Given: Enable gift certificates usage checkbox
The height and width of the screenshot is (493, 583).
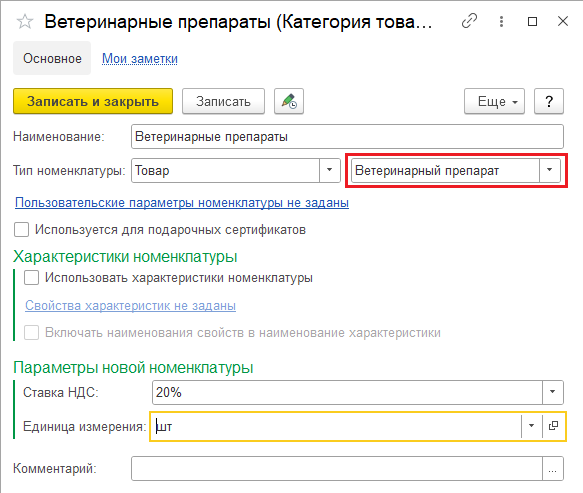Looking at the screenshot, I should 21,230.
